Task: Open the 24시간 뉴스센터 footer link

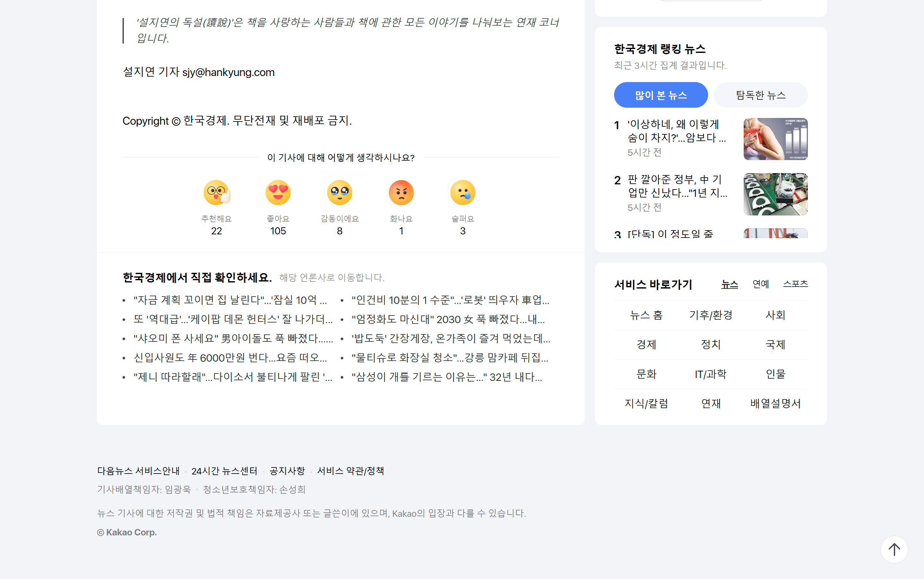Action: point(224,471)
